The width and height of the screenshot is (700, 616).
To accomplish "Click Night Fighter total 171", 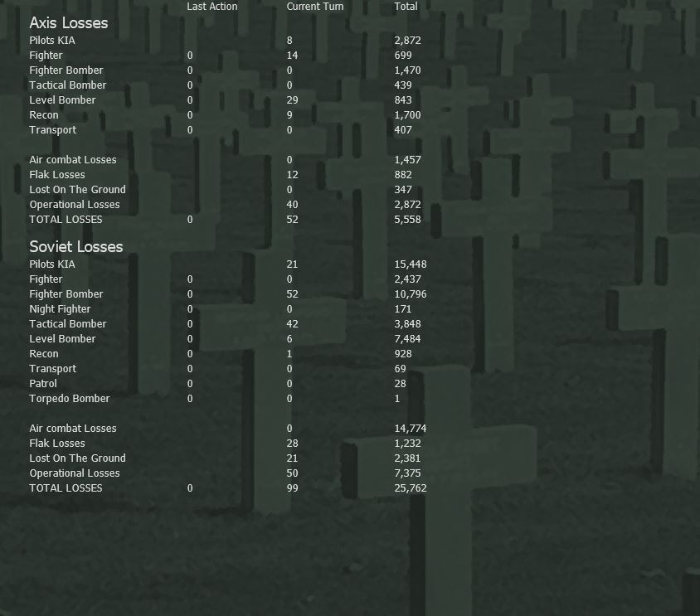I will pos(403,309).
